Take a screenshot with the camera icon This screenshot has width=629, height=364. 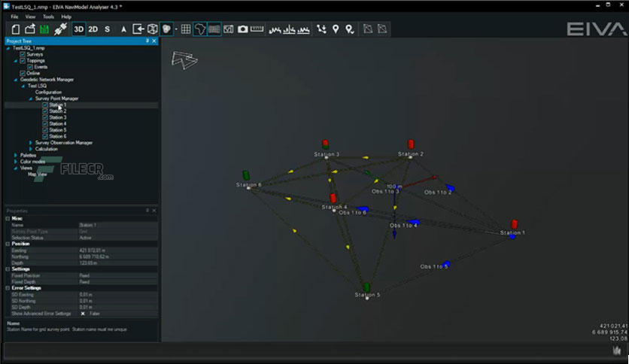[x=243, y=29]
